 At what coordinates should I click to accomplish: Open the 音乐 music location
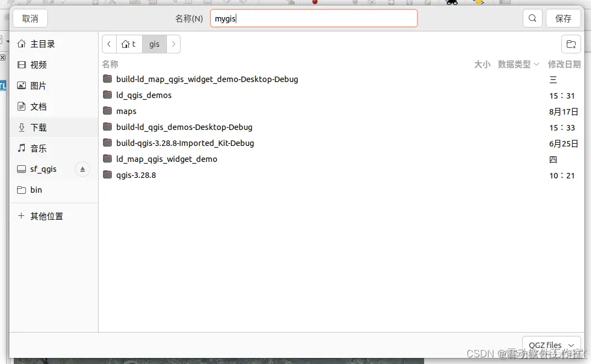(54, 149)
